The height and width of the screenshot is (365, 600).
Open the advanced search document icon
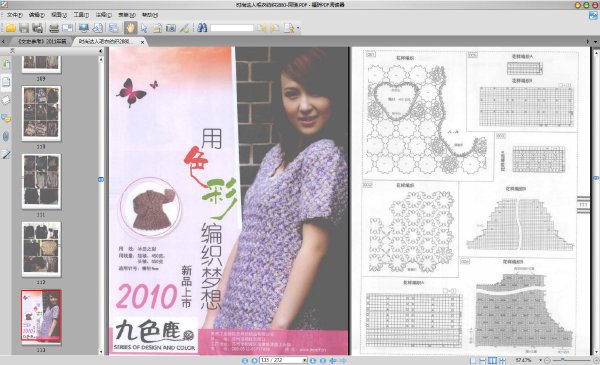(x=289, y=28)
